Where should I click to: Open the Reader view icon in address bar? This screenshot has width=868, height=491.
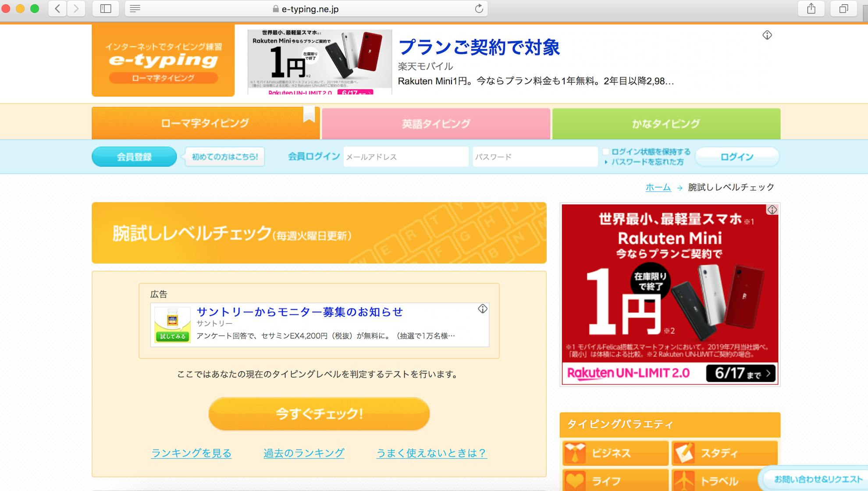click(135, 9)
